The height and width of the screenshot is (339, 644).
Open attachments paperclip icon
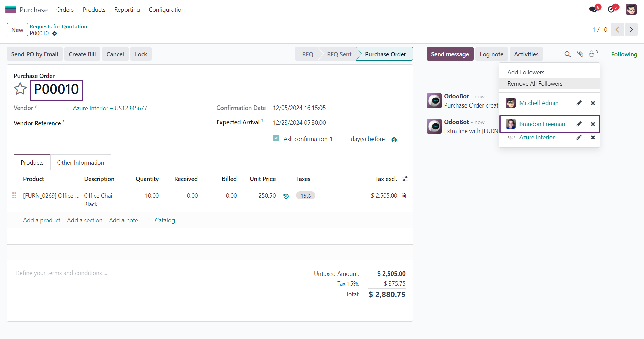click(580, 54)
